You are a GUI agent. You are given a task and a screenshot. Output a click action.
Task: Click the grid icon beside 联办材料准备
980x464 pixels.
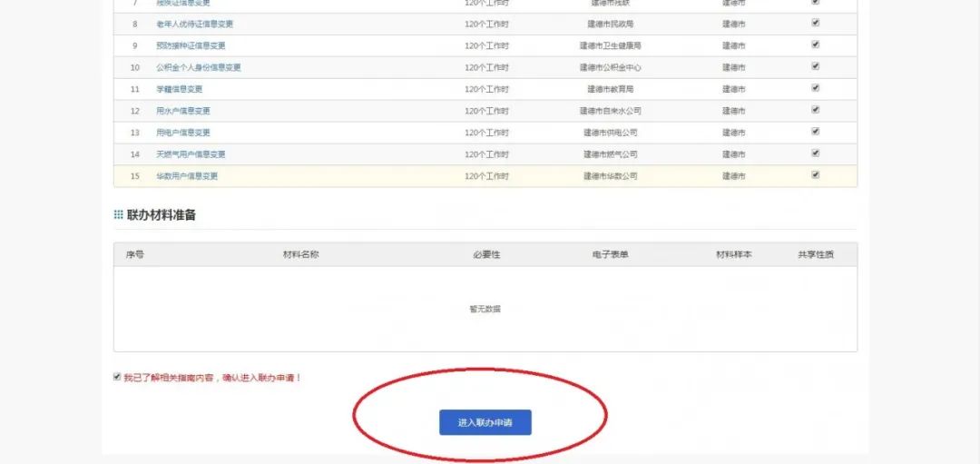(x=118, y=215)
